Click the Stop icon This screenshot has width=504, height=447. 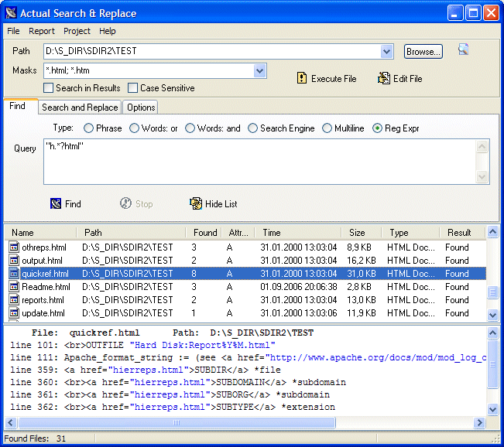pyautogui.click(x=125, y=203)
